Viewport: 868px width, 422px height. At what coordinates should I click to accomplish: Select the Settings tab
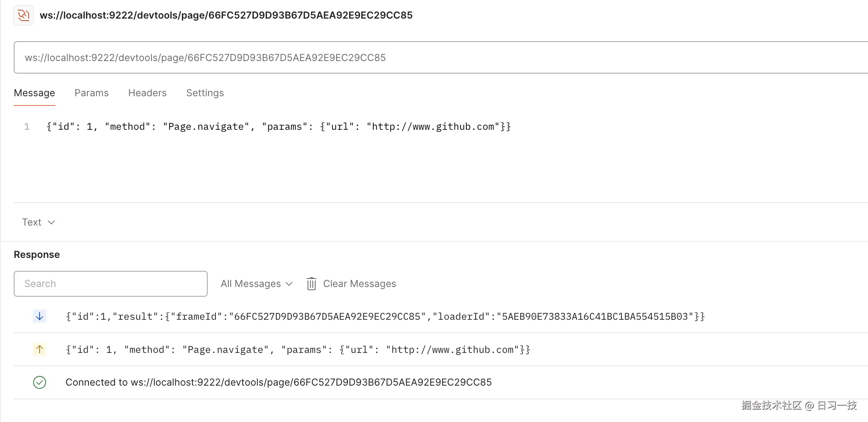(x=205, y=93)
